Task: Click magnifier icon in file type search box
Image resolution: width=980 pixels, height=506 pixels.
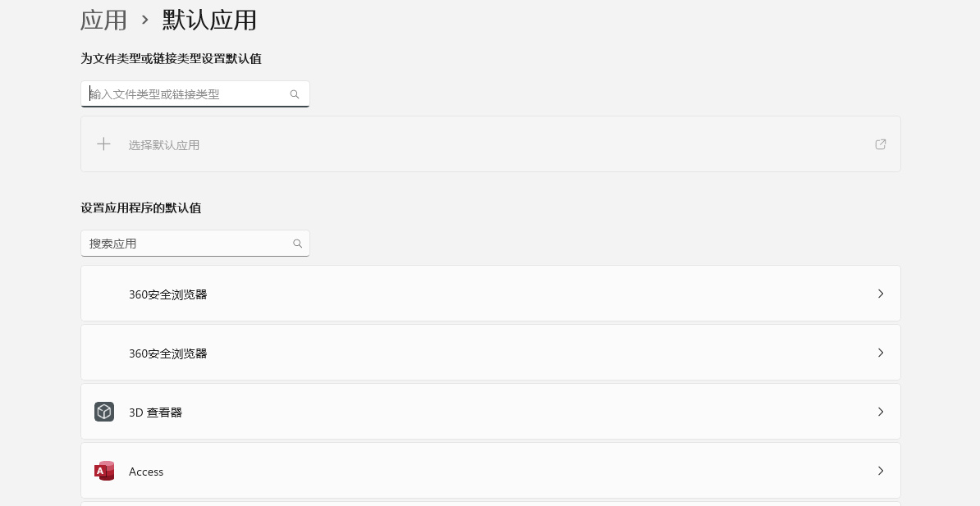Action: 295,94
